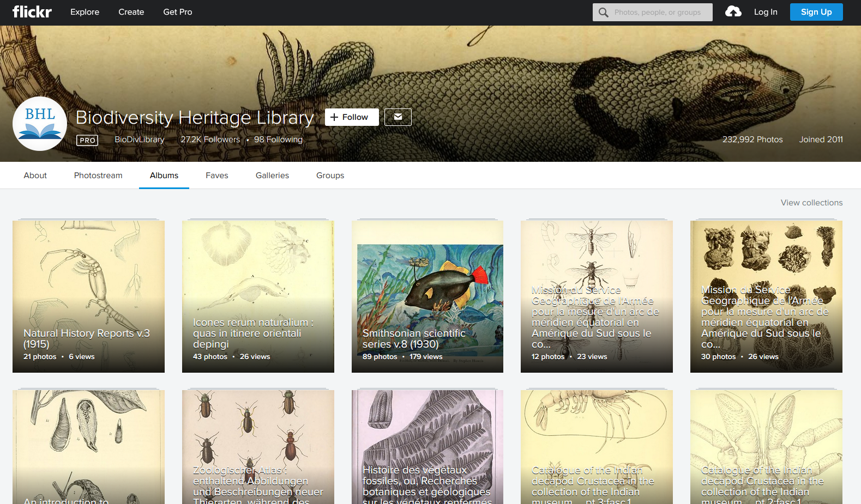
Task: Switch to the Photostream tab
Action: pyautogui.click(x=98, y=175)
